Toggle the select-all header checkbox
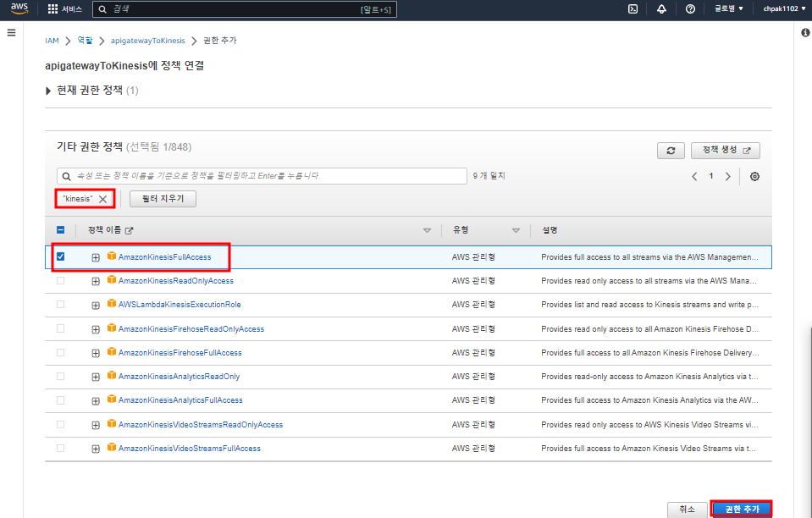The height and width of the screenshot is (518, 812). (x=61, y=229)
